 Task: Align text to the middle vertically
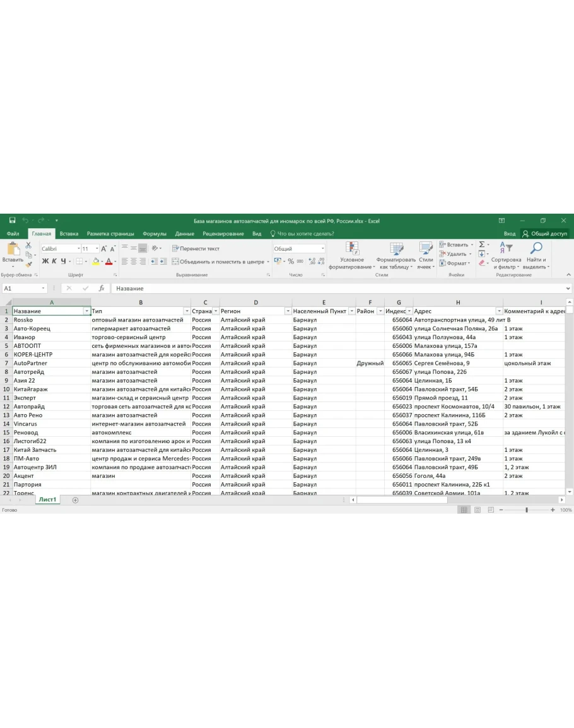[133, 248]
